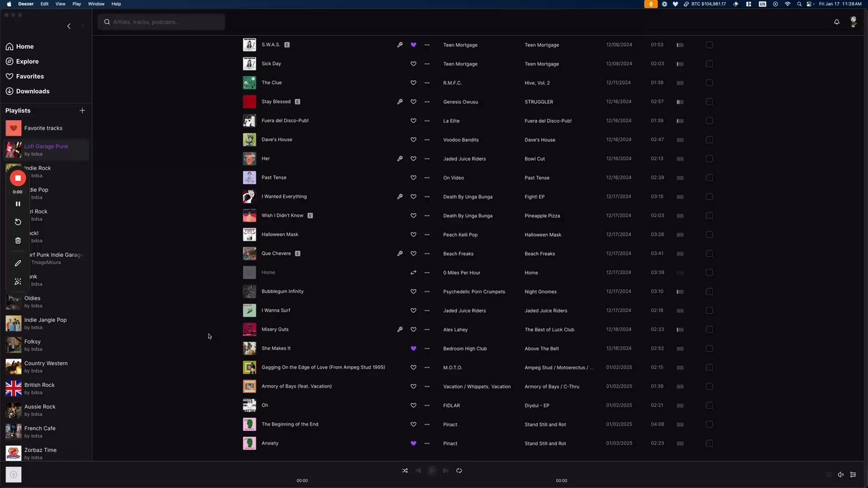Open more options for I Wanna Surf
The width and height of the screenshot is (868, 488).
point(427,310)
